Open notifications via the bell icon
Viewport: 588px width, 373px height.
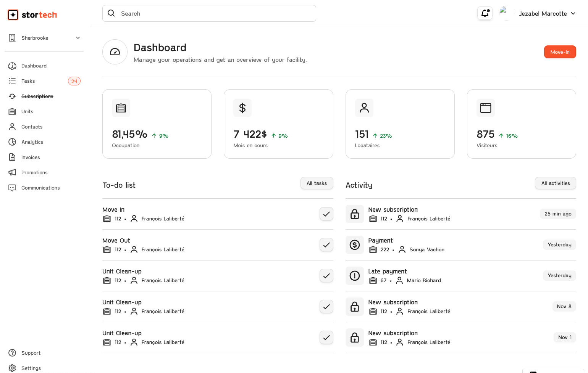pos(485,13)
